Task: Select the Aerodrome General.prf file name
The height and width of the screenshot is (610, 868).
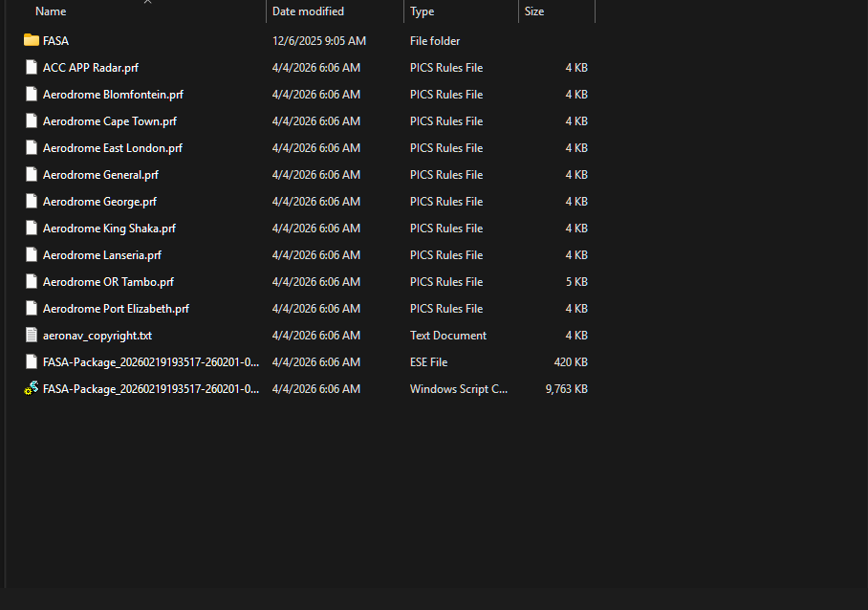Action: click(100, 175)
